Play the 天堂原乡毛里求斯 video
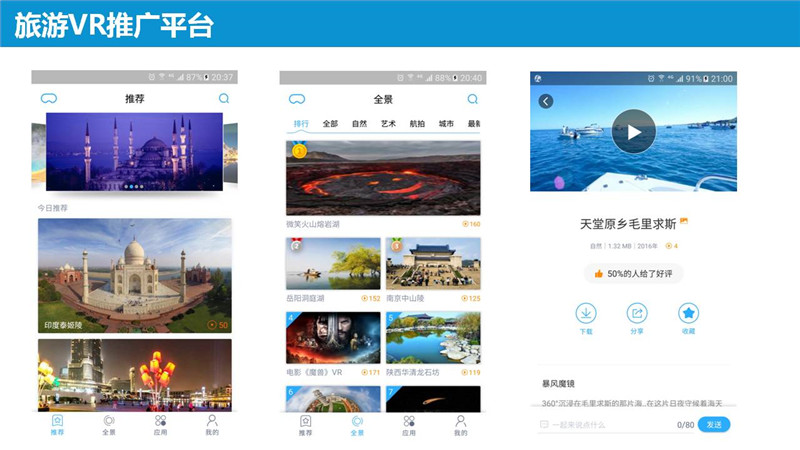Screen dimensions: 800x450 pyautogui.click(x=633, y=131)
